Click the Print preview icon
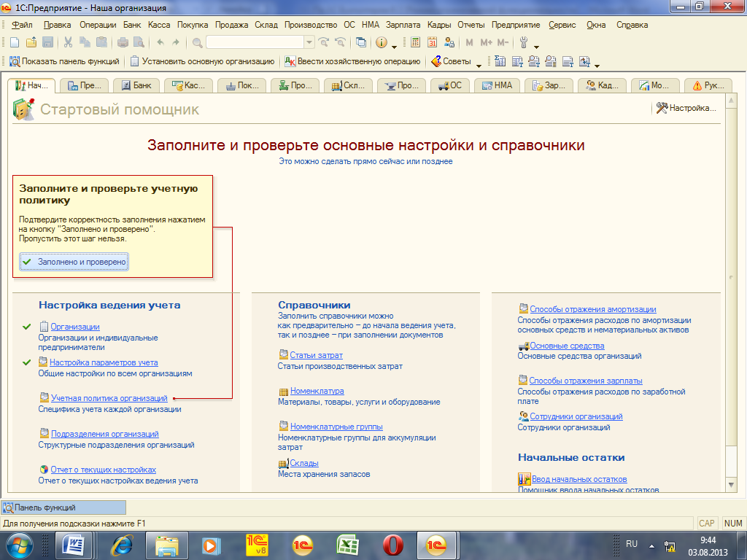 click(x=139, y=42)
